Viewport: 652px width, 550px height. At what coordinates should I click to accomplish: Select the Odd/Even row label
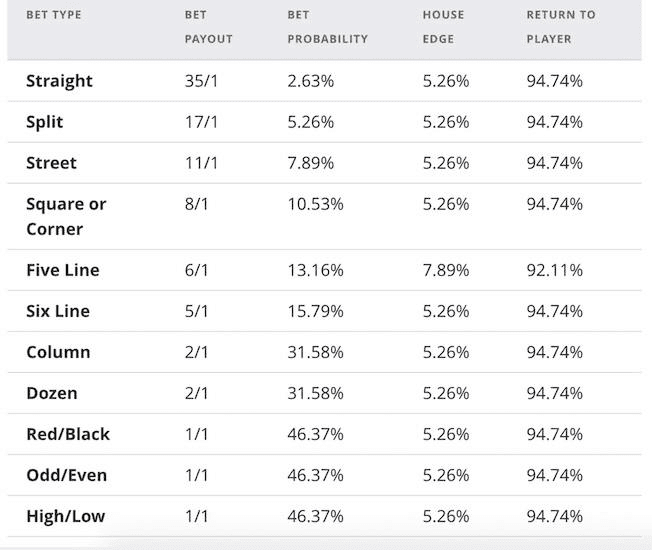pos(66,475)
